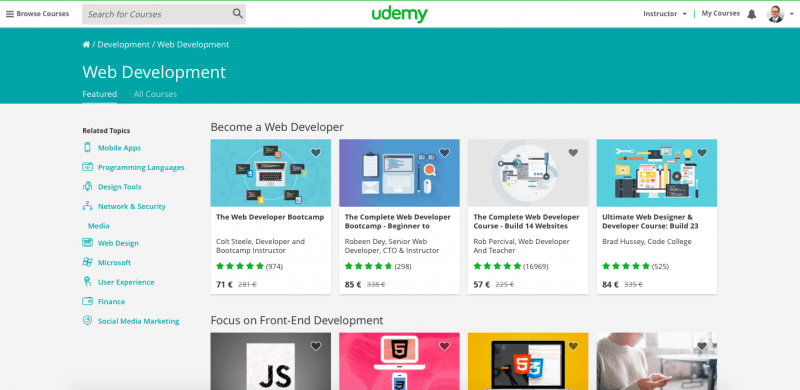The image size is (800, 390).
Task: Click the Network & Security icon
Action: [x=87, y=206]
